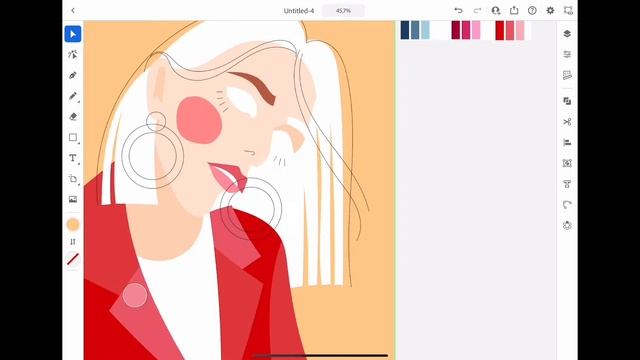
Task: Pick the magenta crimson swatch
Action: tap(466, 30)
